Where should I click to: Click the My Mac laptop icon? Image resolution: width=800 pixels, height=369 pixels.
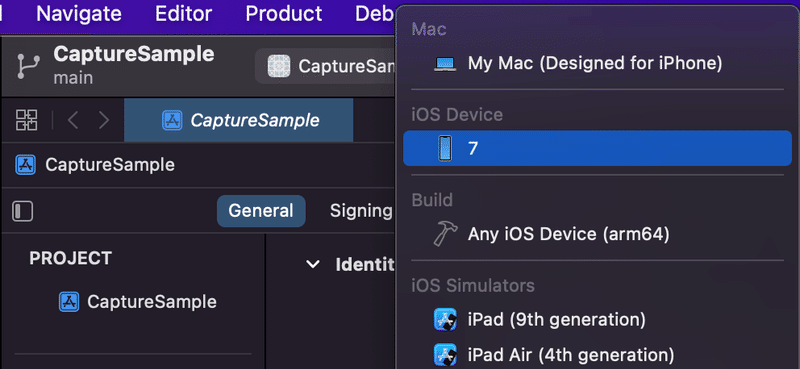445,64
